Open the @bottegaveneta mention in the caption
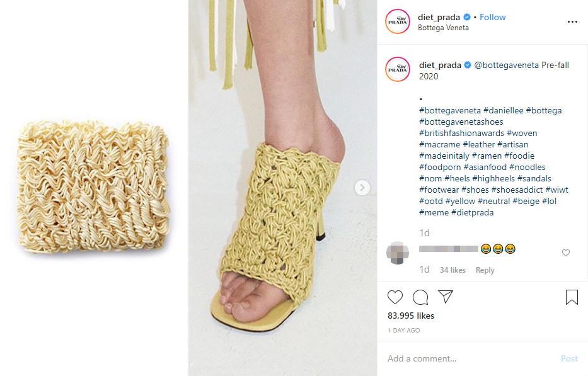The height and width of the screenshot is (376, 588). pyautogui.click(x=506, y=66)
